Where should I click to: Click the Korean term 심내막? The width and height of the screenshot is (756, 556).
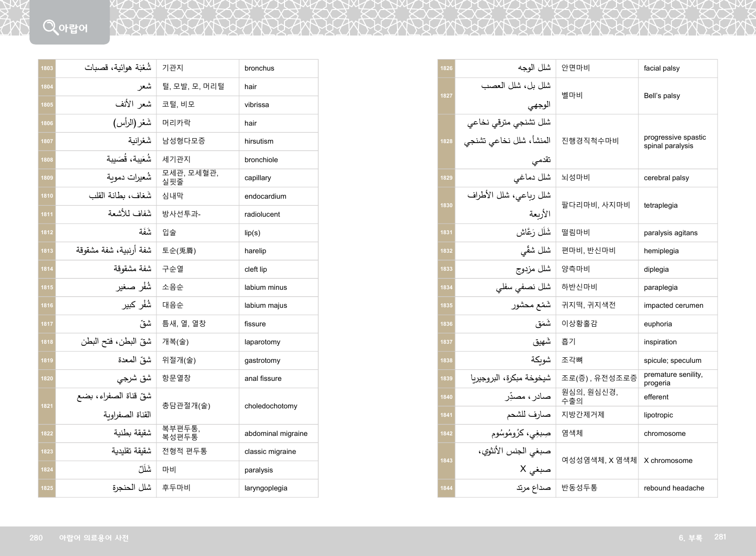(x=172, y=196)
